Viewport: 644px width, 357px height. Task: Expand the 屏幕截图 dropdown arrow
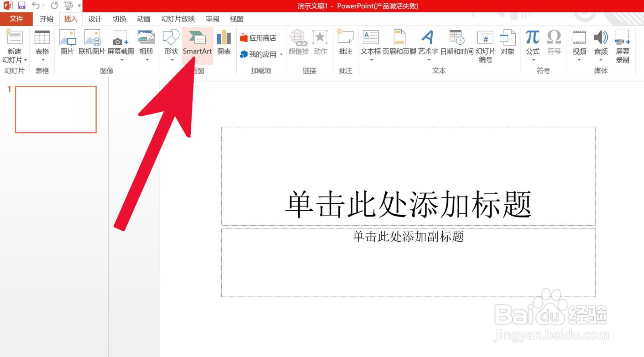coord(121,60)
